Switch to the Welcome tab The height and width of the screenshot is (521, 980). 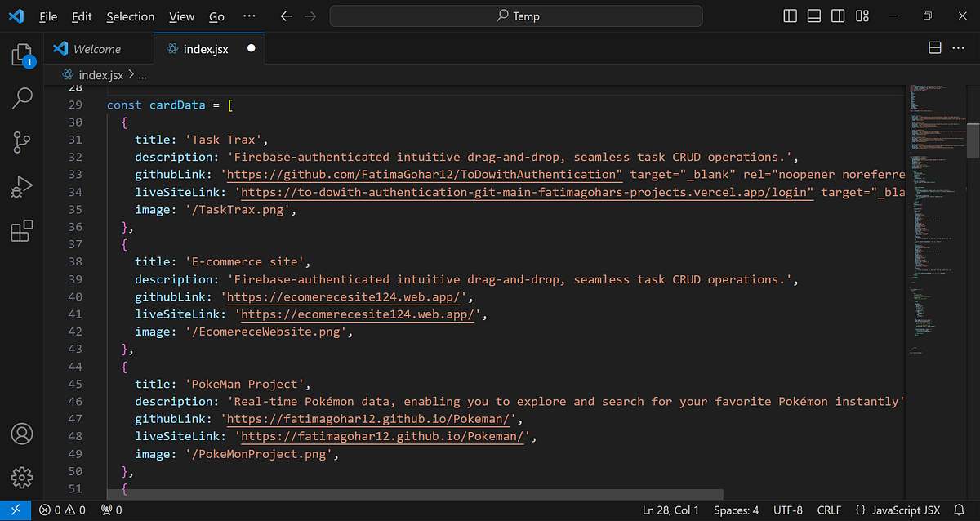(98, 47)
